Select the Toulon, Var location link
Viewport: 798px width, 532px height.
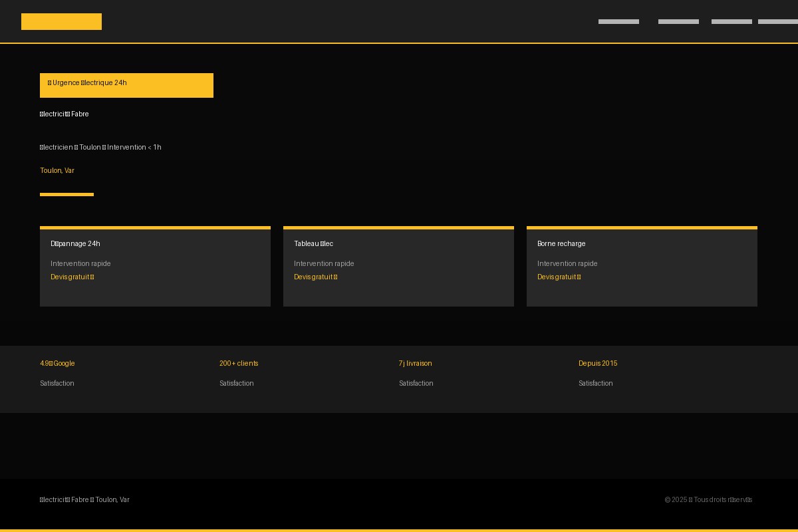57,170
